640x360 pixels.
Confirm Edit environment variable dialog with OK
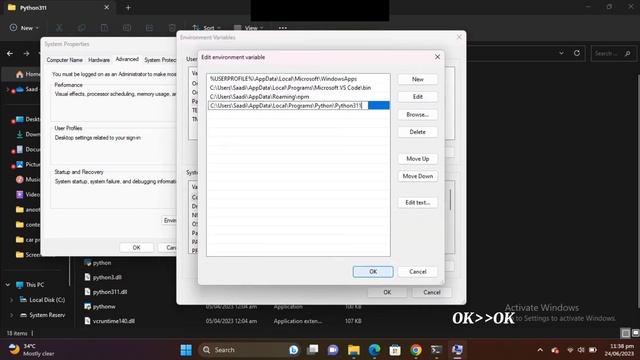(x=373, y=272)
